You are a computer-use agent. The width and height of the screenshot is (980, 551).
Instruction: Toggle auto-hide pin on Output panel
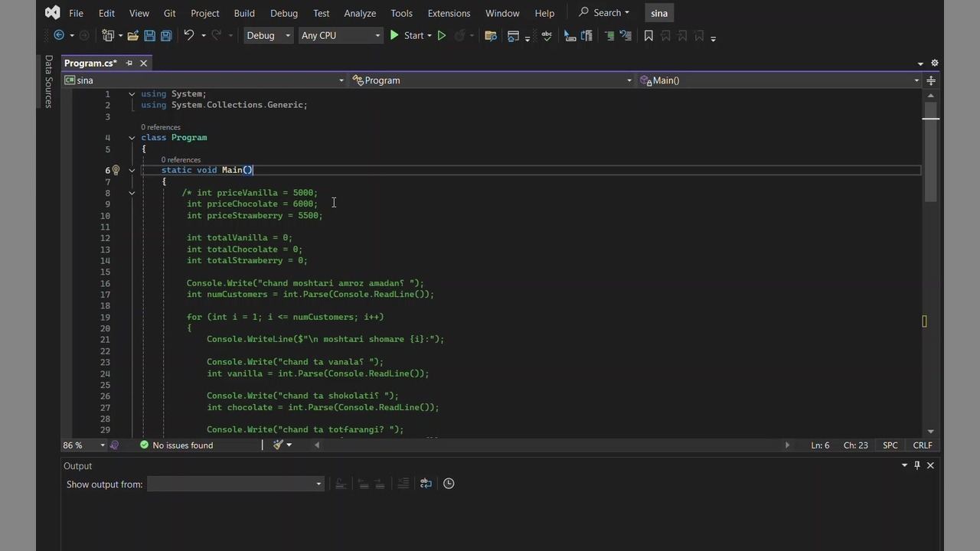click(x=916, y=465)
